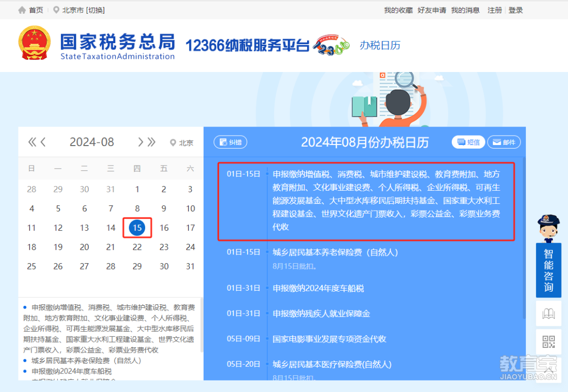
Task: Click 城乡居民基本养老保险费 entry in right list
Action: [x=335, y=252]
